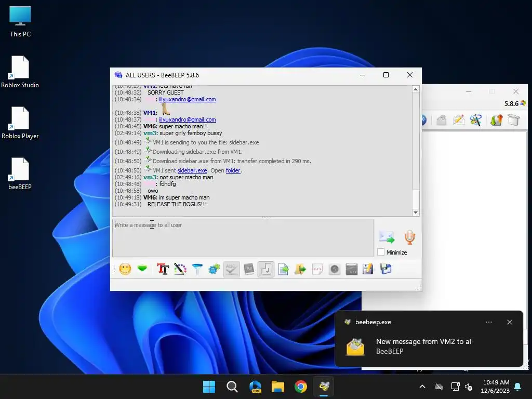Open the yellow smiley emoticon picker
Screen dimensions: 532x399
click(125, 269)
